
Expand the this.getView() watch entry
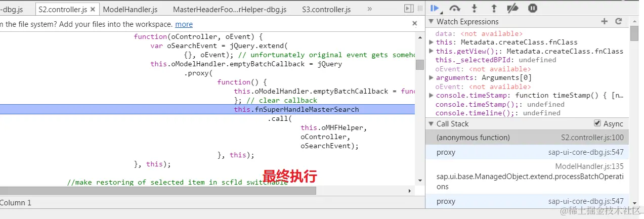click(x=431, y=51)
